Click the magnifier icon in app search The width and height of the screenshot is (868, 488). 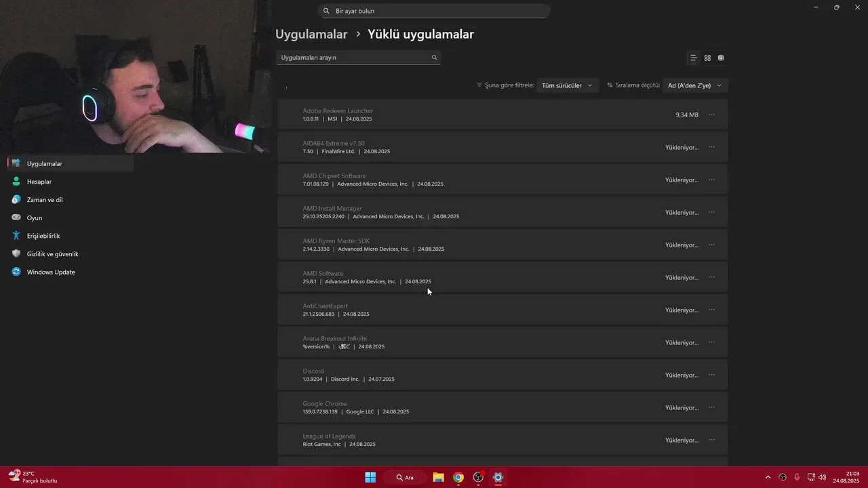[x=435, y=58]
